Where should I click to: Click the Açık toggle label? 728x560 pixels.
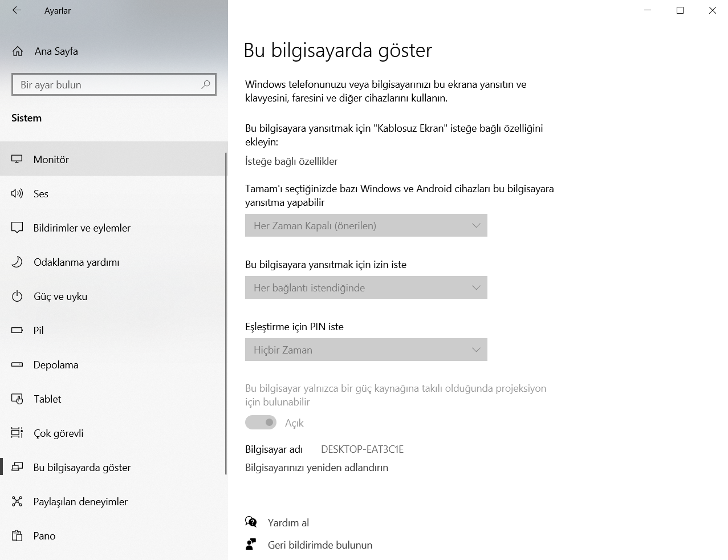point(294,423)
